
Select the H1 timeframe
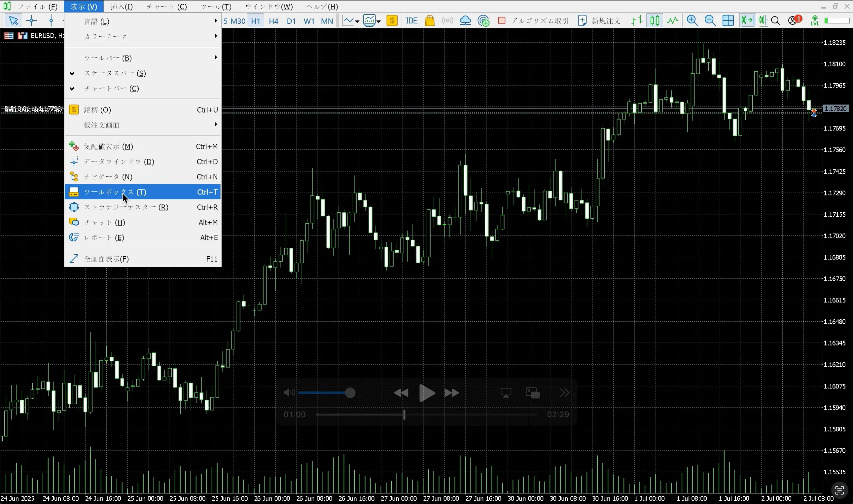256,21
